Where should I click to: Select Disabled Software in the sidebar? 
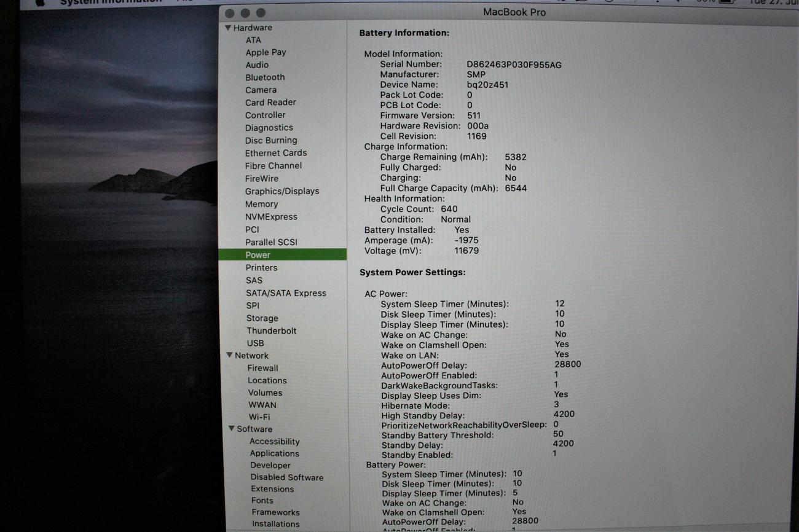(286, 477)
